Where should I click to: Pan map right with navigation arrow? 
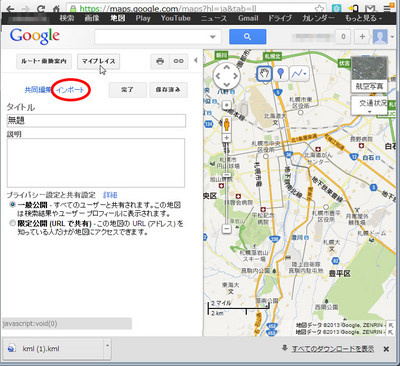click(235, 76)
